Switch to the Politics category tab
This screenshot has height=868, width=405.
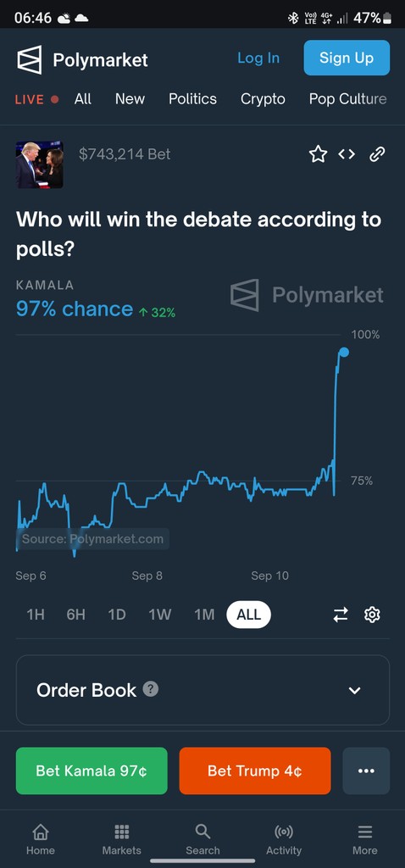coord(192,99)
